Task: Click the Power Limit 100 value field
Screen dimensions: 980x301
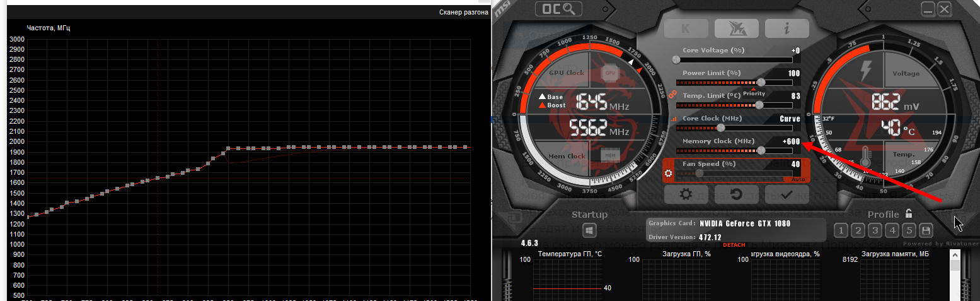Action: [794, 73]
